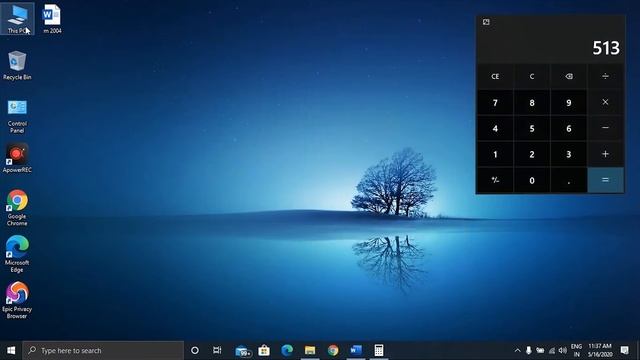Select the ApowerREC desktop shortcut
This screenshot has height=360, width=640.
click(17, 158)
